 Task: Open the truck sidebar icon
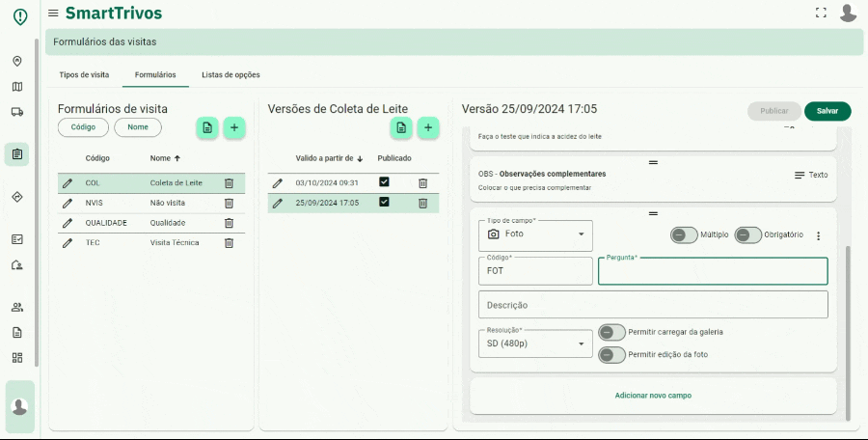click(x=17, y=112)
